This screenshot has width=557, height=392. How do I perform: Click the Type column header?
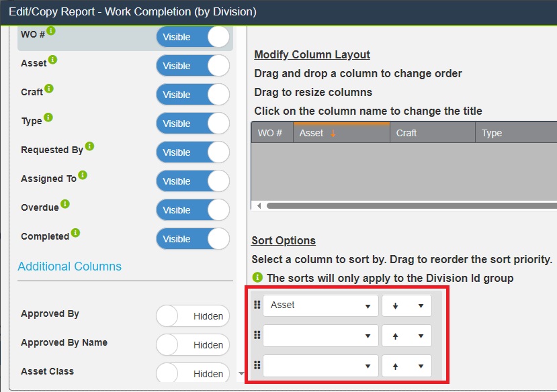pyautogui.click(x=492, y=133)
